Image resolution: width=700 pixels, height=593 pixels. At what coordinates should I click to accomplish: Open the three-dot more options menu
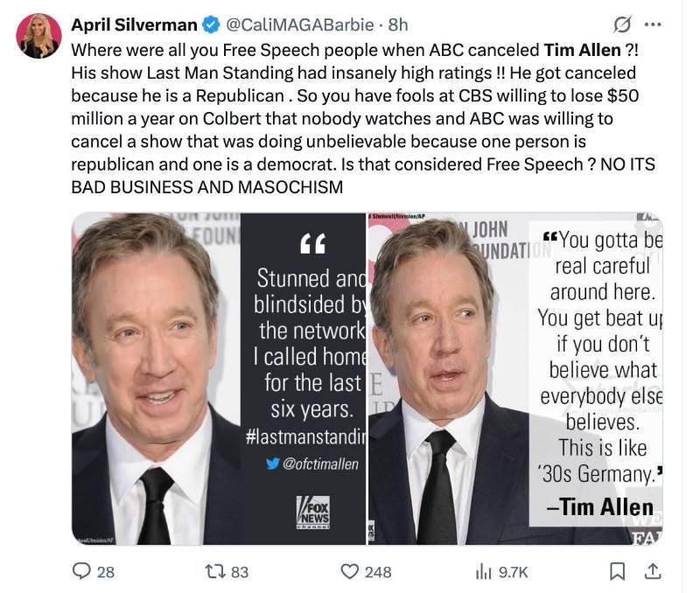coord(653,24)
